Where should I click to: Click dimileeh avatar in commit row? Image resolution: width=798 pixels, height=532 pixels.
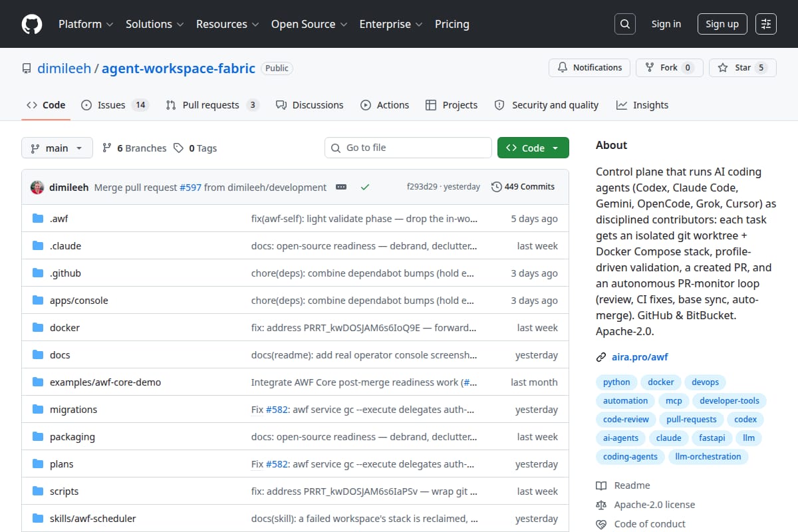pyautogui.click(x=37, y=187)
